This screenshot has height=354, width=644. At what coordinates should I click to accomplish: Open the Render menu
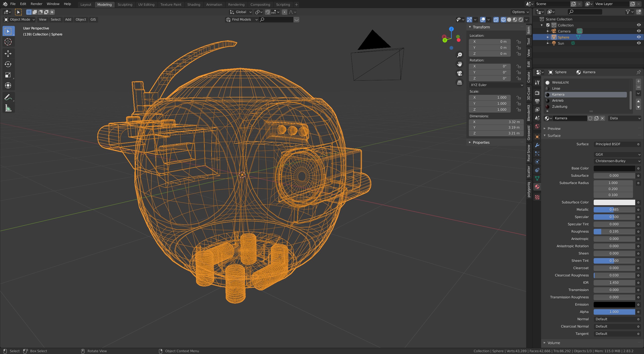coord(36,4)
